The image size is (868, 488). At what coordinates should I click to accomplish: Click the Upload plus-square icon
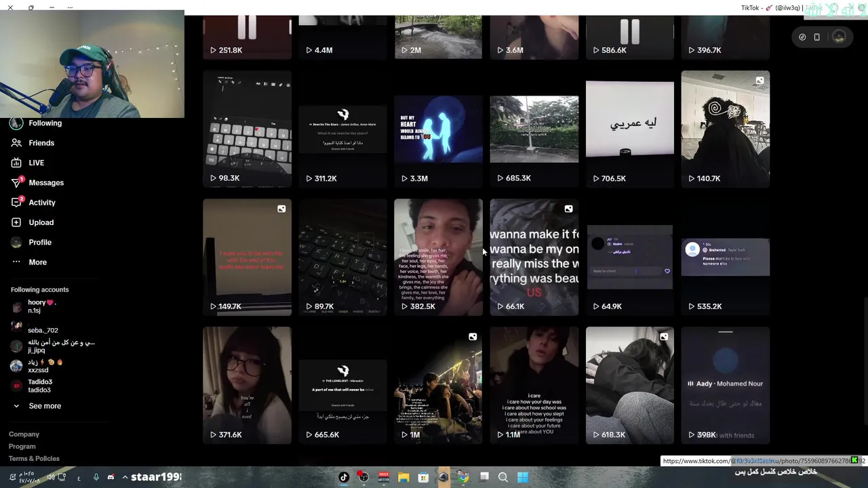16,222
